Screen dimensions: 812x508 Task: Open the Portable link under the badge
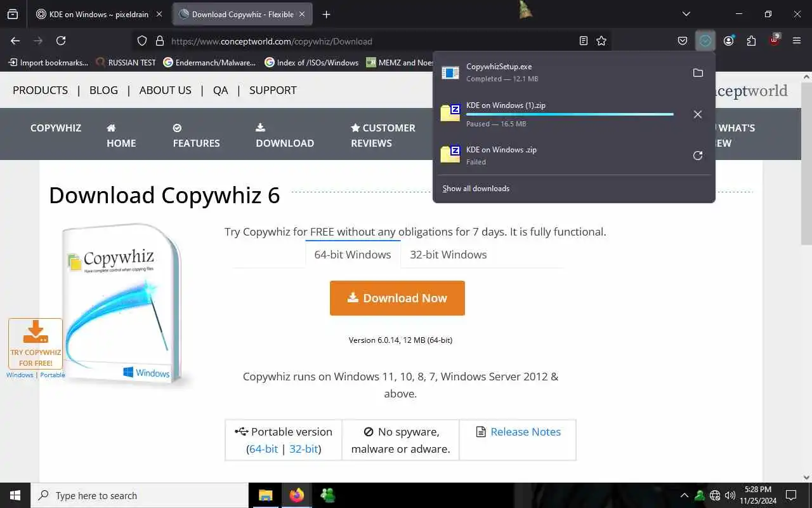(x=53, y=375)
